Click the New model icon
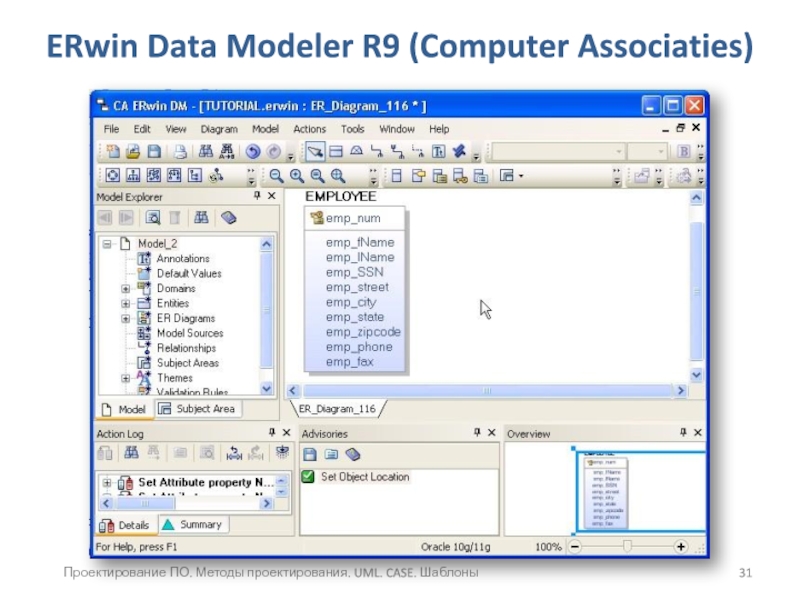The width and height of the screenshot is (800, 600). click(x=113, y=152)
